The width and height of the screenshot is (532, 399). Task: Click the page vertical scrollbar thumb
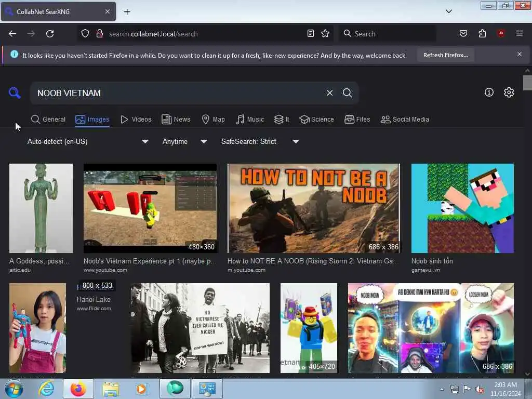coord(527,83)
